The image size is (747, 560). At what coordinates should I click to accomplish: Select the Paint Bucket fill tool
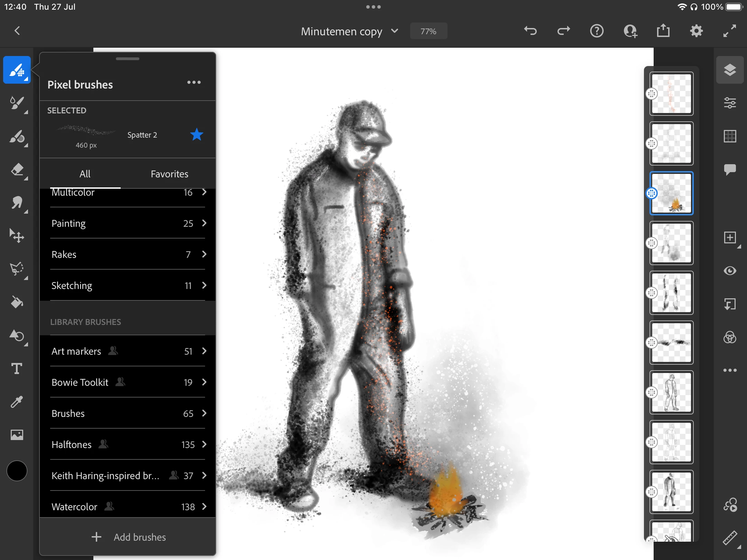(x=17, y=302)
